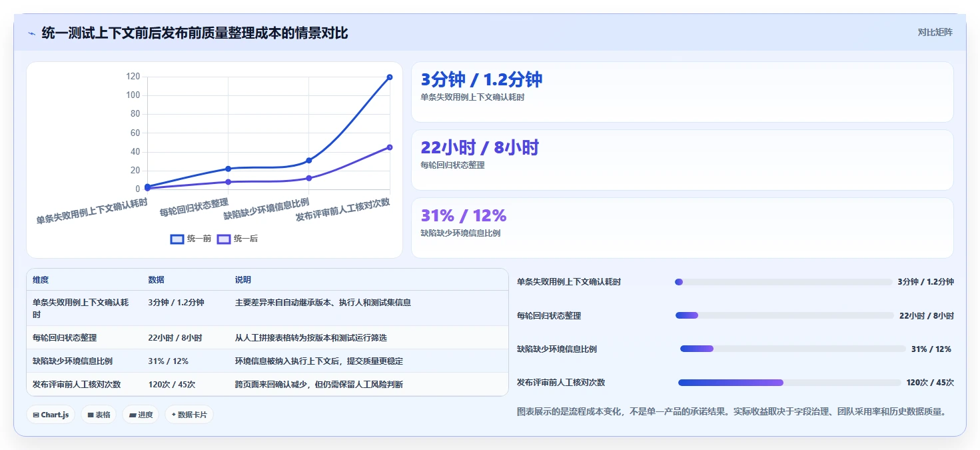Toggle the 统一后 series in the chart legend

tap(237, 239)
